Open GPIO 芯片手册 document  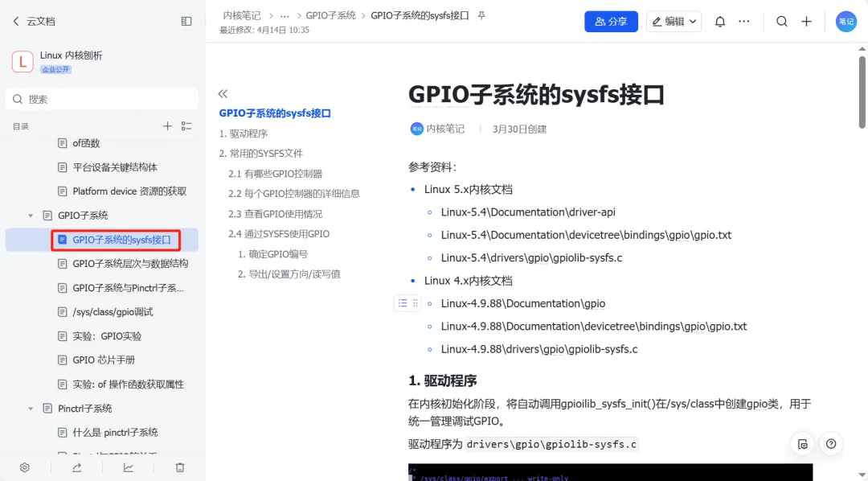point(102,360)
